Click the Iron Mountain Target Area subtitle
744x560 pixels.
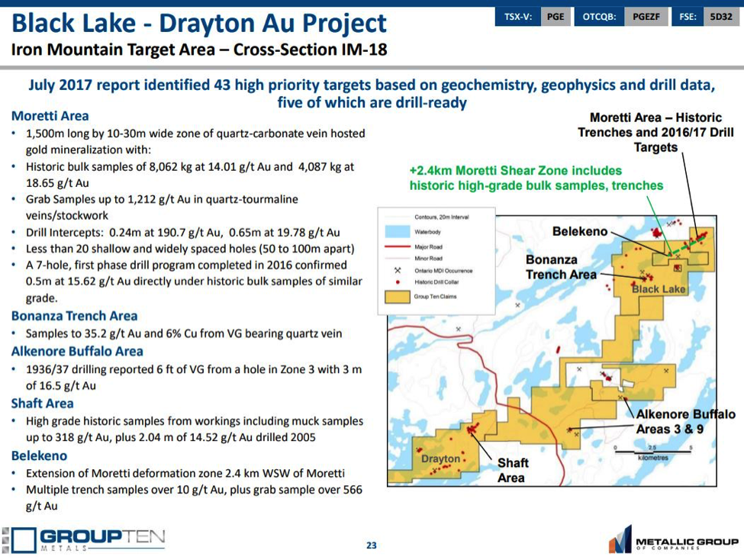coord(199,50)
